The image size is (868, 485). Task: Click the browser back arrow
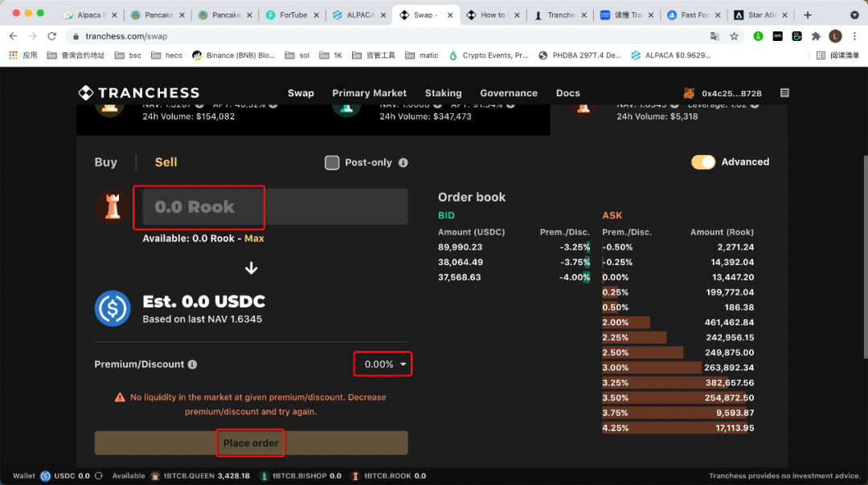click(x=14, y=36)
